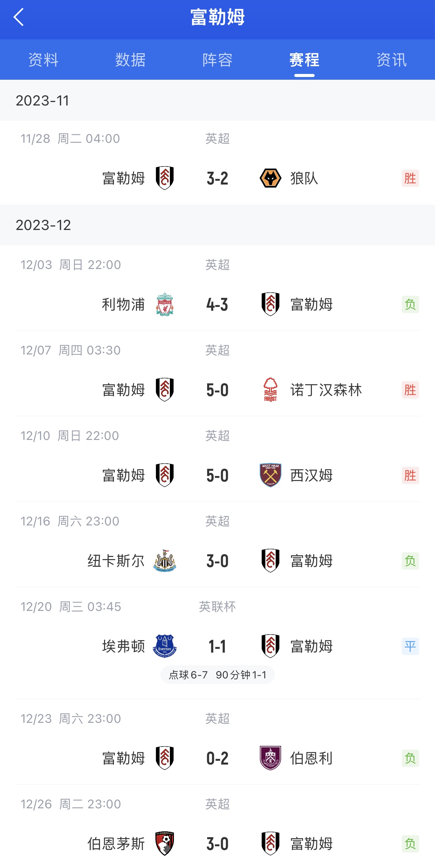Image resolution: width=435 pixels, height=868 pixels.
Task: Open the 利物浦 4-3 match score
Action: click(217, 305)
